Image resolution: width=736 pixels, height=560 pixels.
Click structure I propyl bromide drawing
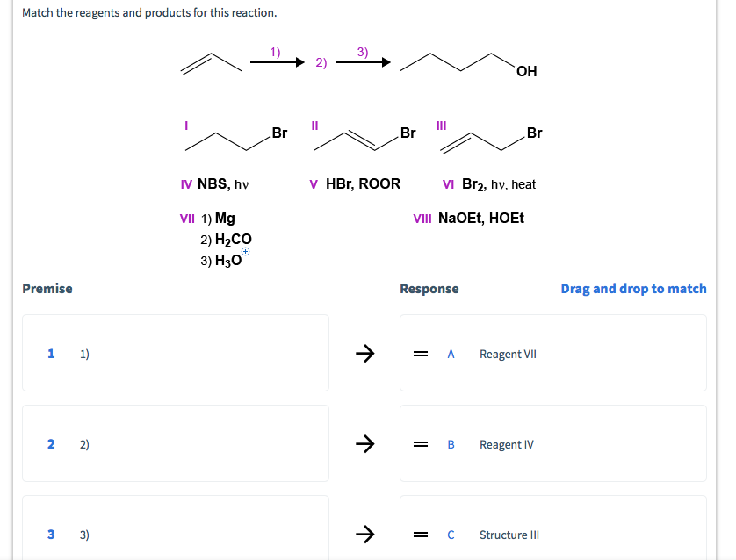(236, 139)
